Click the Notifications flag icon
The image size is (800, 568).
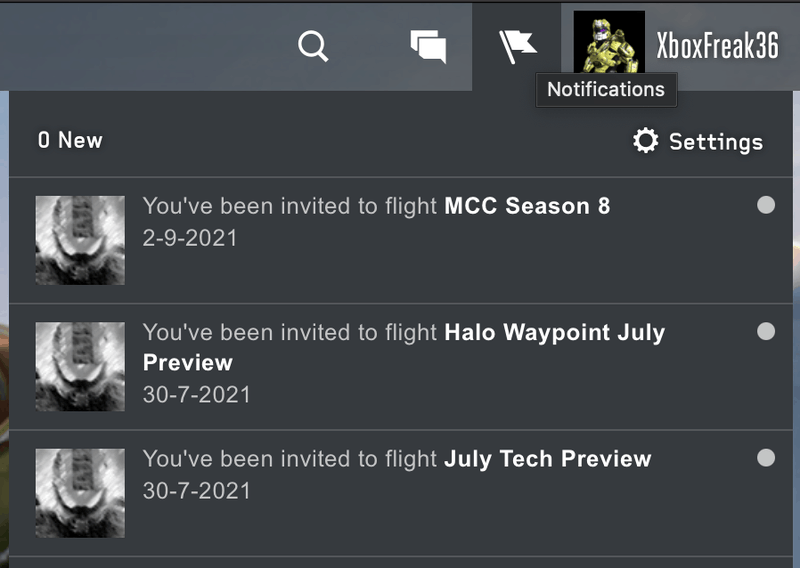pos(518,45)
